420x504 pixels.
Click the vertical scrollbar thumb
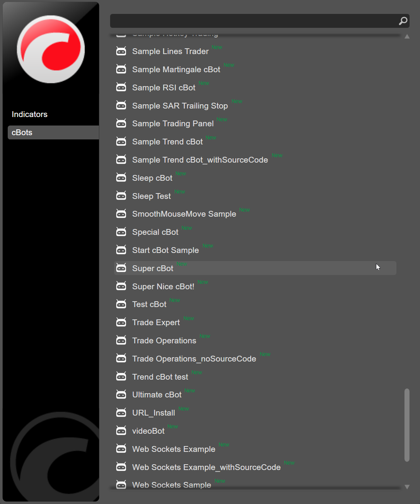click(406, 425)
